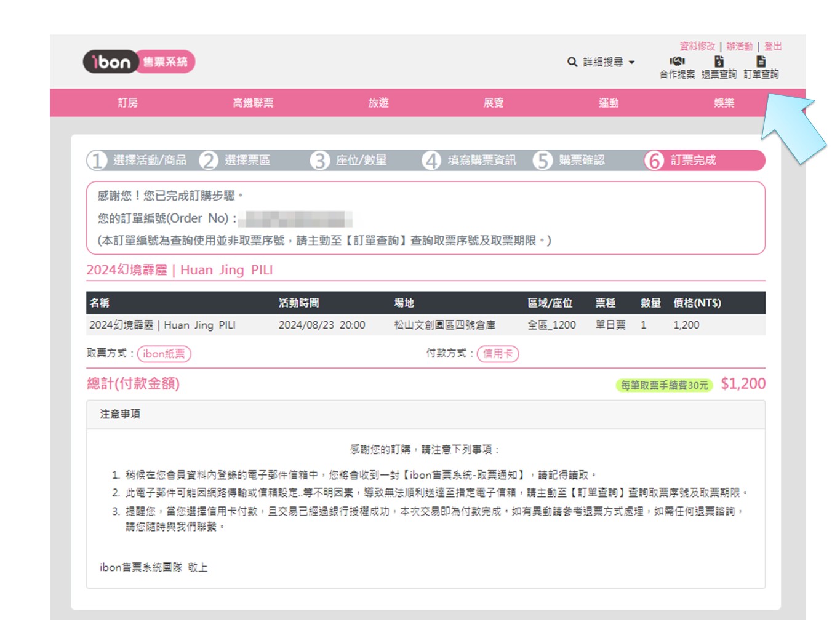Click the ibon 售票系統 logo

pyautogui.click(x=139, y=62)
